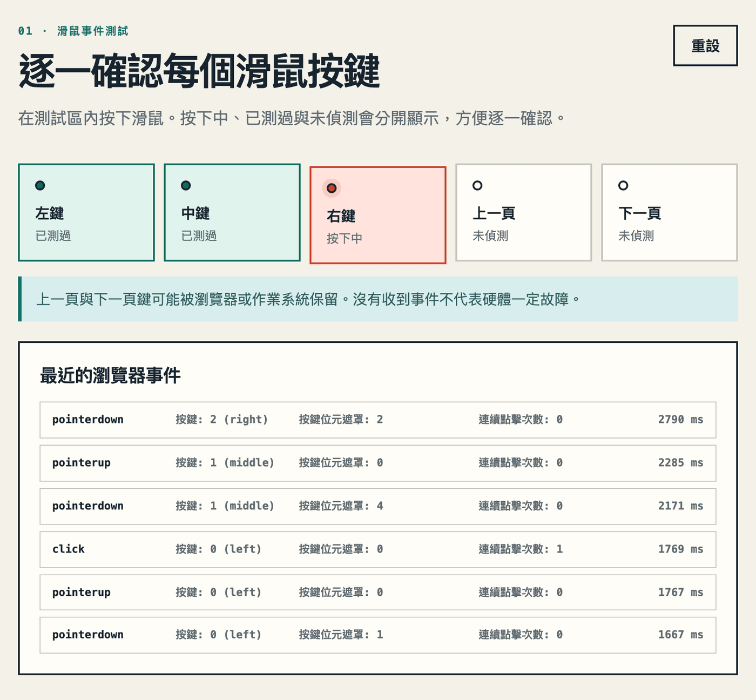The image size is (756, 700).
Task: Click the red indicator dot on 右鍵
Action: [x=332, y=188]
